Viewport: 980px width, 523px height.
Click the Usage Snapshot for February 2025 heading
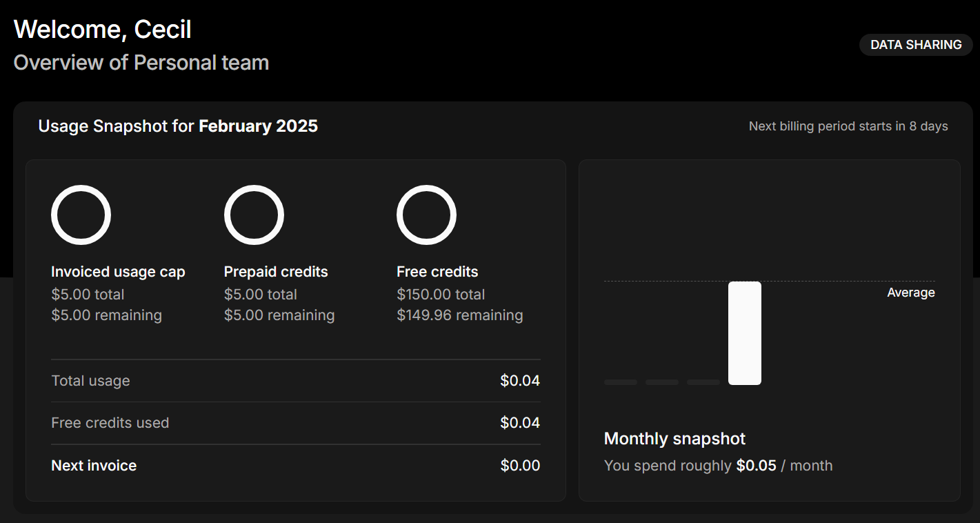[178, 126]
